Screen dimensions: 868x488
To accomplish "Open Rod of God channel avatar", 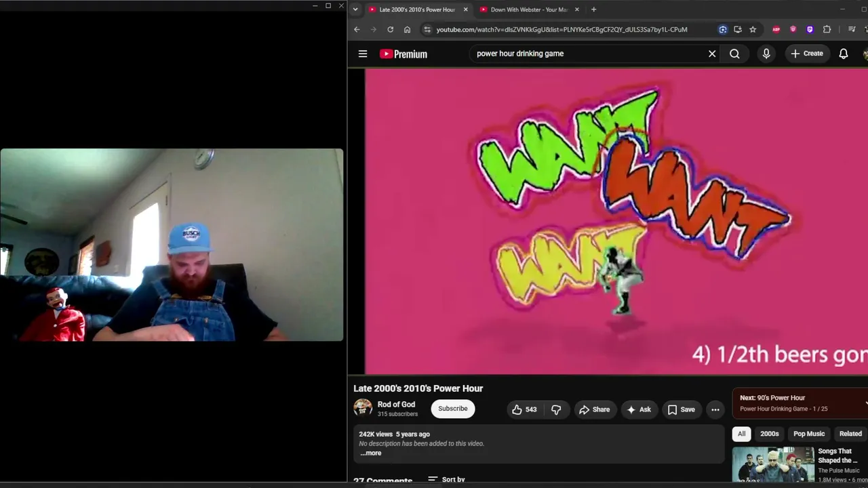I will 363,407.
